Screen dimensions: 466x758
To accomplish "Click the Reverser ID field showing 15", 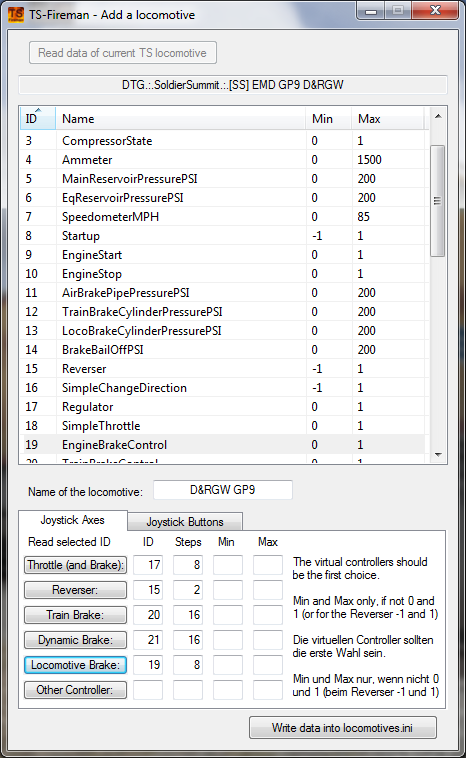I will (148, 590).
